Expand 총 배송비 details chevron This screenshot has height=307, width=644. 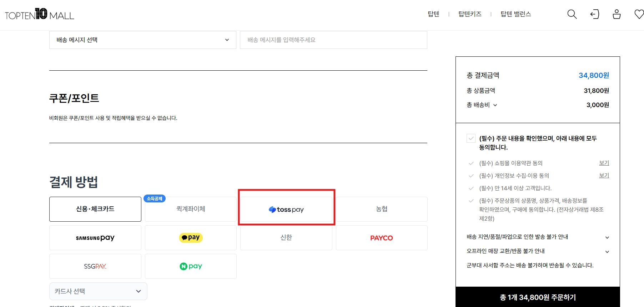495,105
